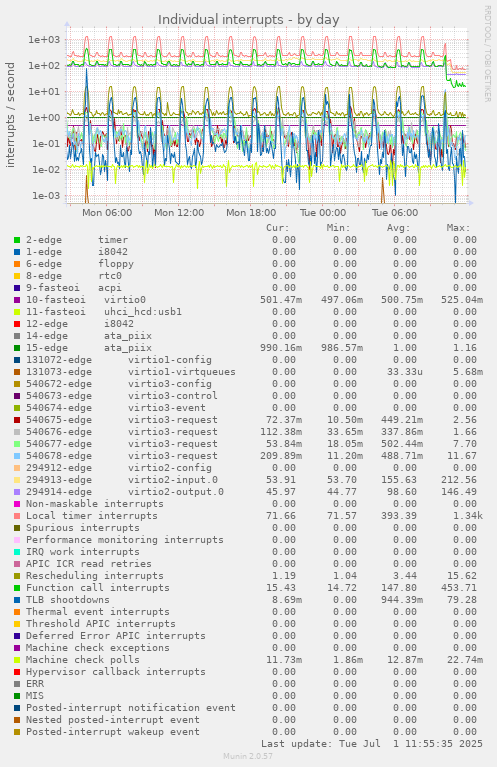497x767 pixels.
Task: Click the Max: column header
Action: 458,228
